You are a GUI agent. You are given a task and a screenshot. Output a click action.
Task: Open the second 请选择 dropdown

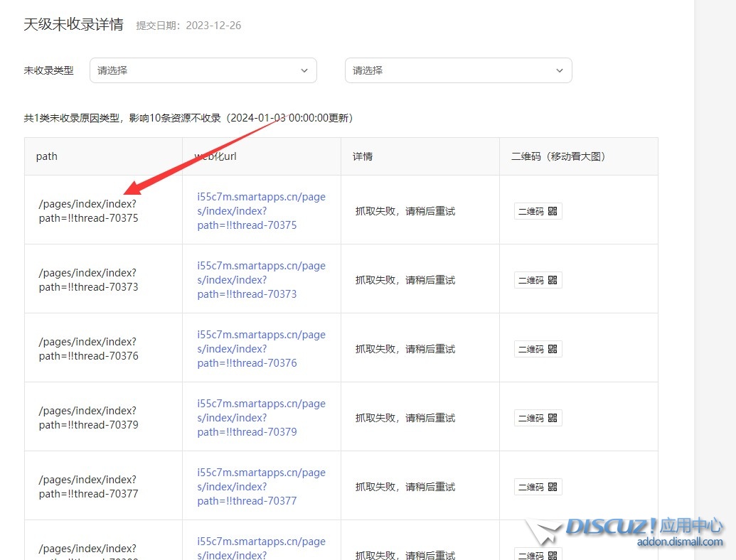pos(458,70)
